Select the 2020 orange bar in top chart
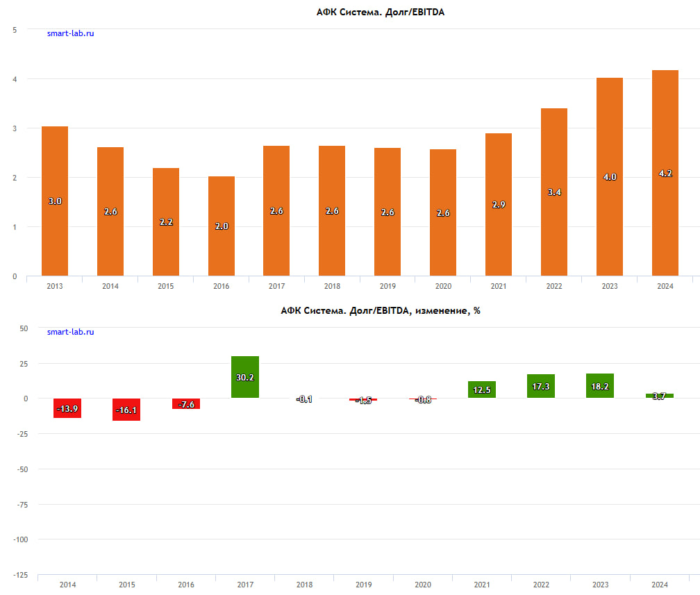Viewport: 700px width, 595px height. point(443,212)
